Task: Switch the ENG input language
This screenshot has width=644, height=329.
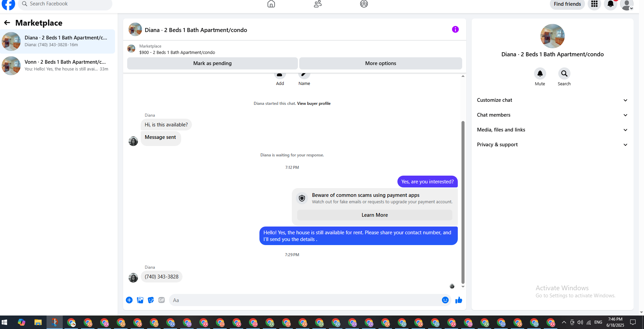Action: click(598, 322)
